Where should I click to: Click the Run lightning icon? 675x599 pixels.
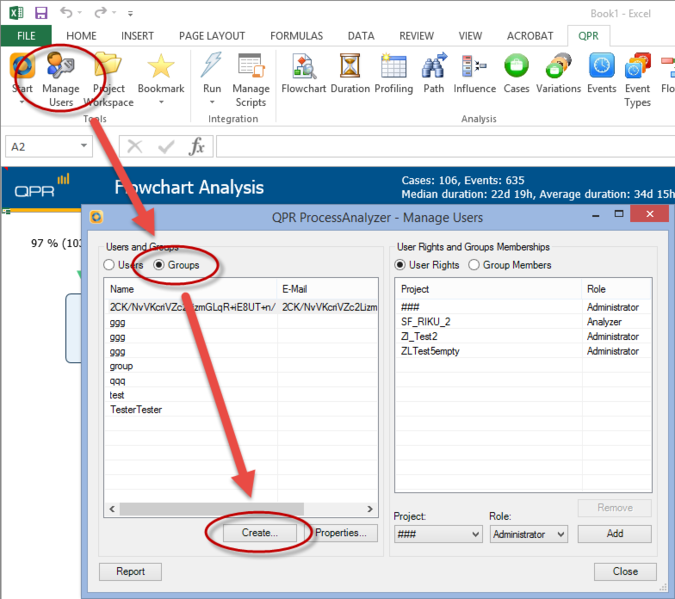point(211,65)
